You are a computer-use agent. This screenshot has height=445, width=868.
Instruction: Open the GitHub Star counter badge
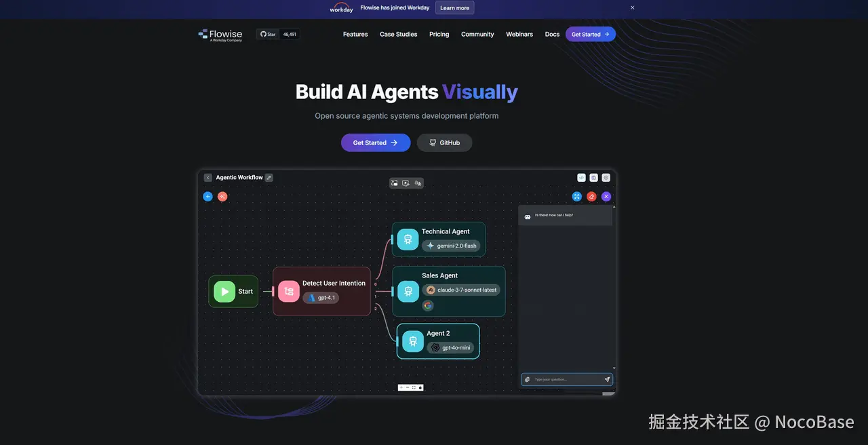pos(278,34)
